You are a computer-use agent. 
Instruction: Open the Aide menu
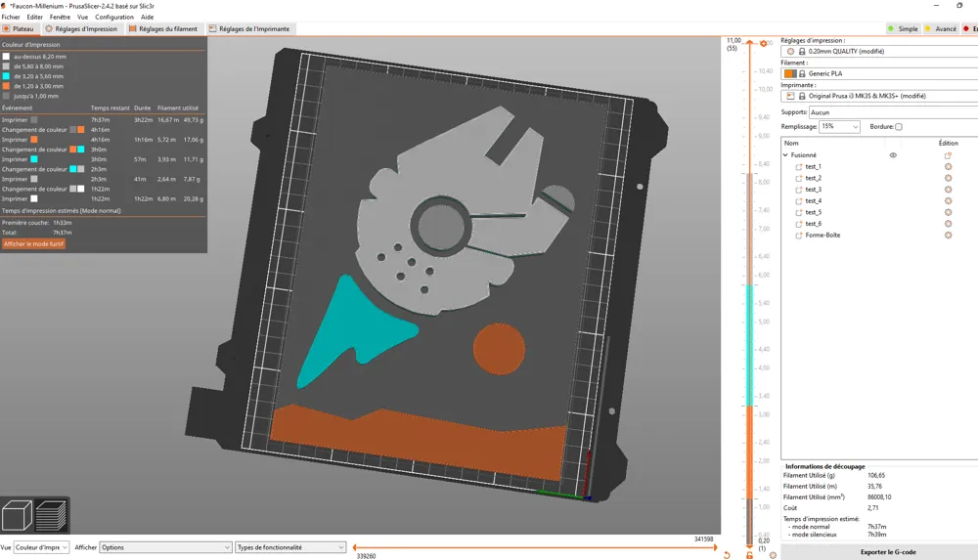tap(148, 17)
